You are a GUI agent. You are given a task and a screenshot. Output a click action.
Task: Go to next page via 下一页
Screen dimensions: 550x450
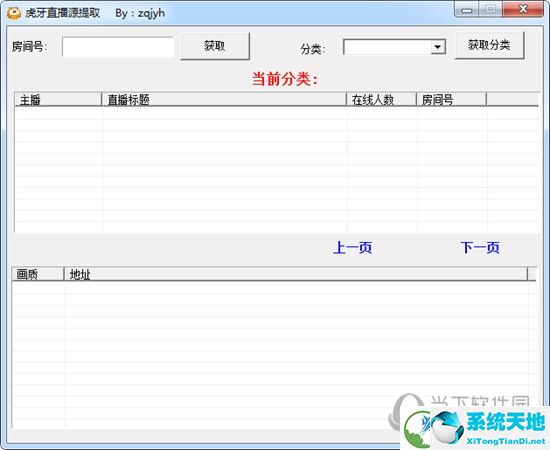pyautogui.click(x=480, y=248)
